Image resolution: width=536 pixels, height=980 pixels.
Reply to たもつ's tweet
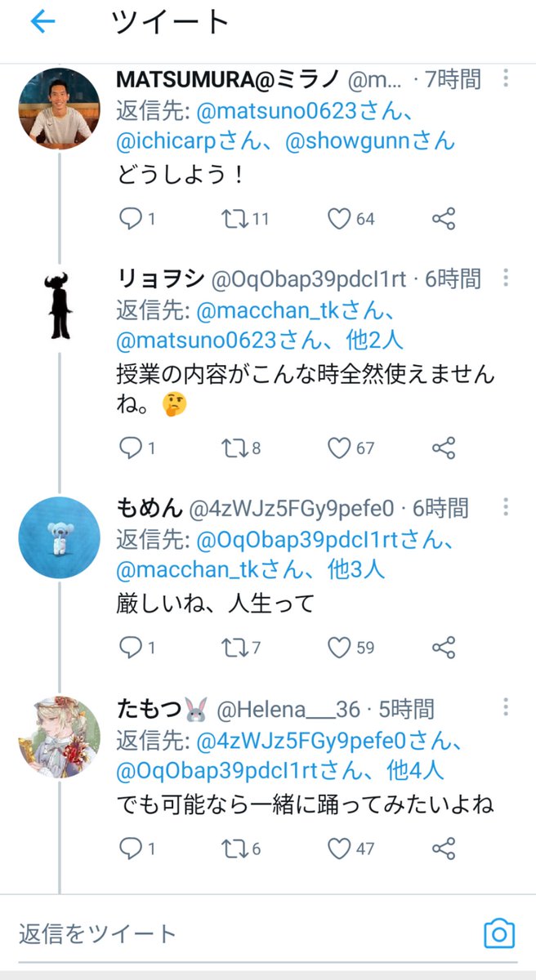pos(130,849)
